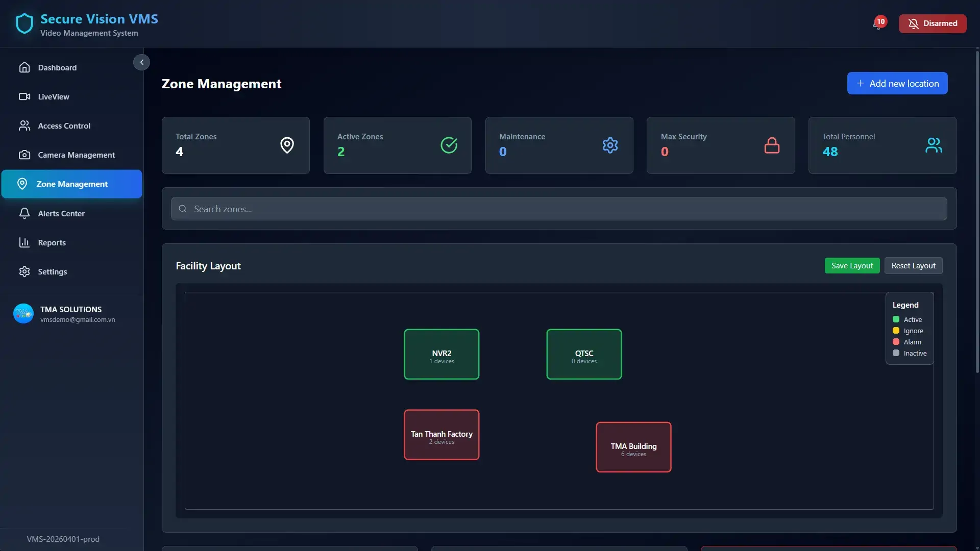Image resolution: width=980 pixels, height=551 pixels.
Task: Collapse the sidebar with the chevron
Action: [x=141, y=62]
